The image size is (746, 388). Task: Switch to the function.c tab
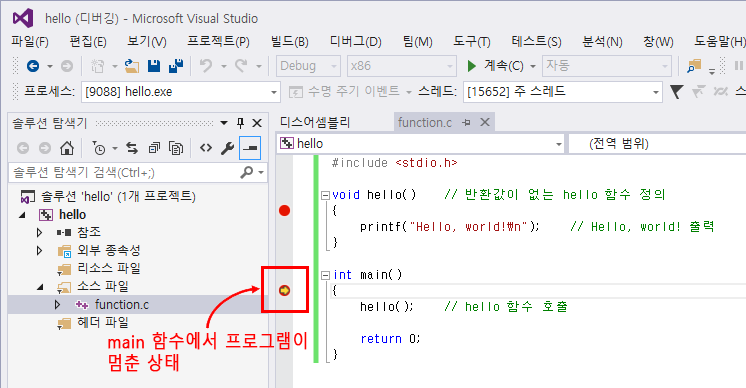tap(425, 123)
